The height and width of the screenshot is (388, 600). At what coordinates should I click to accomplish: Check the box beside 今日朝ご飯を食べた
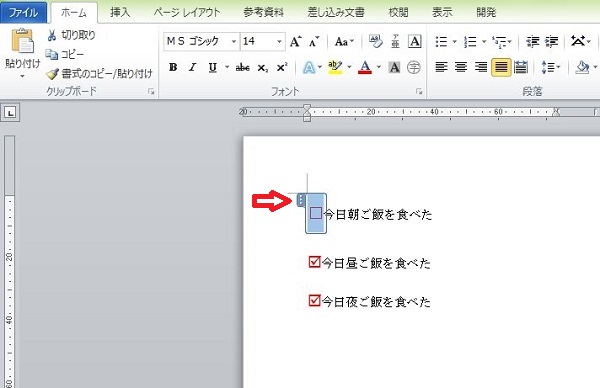point(316,214)
